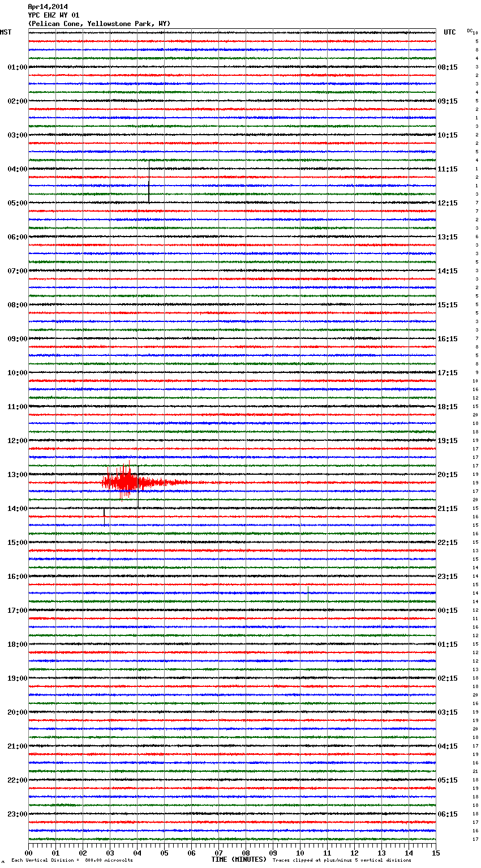The image size is (481, 868).
Task: Select the 21:15 UTC time label
Action: (x=448, y=509)
